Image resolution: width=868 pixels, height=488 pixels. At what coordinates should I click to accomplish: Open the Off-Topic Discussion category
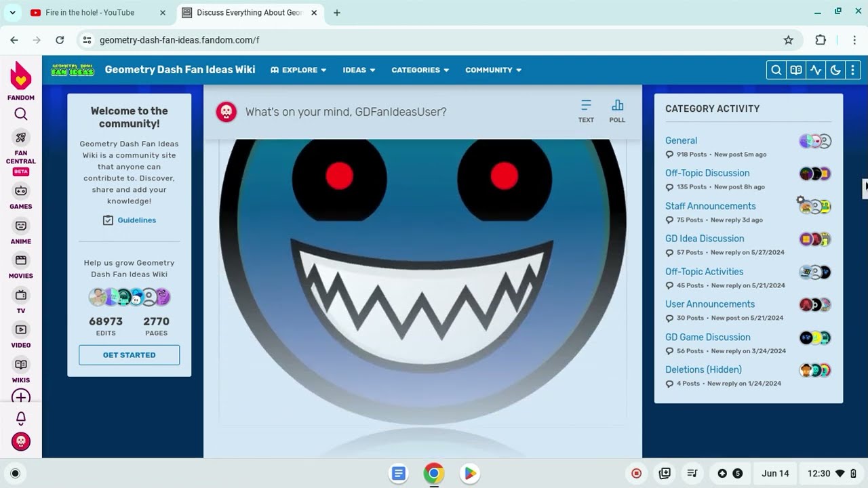tap(707, 174)
